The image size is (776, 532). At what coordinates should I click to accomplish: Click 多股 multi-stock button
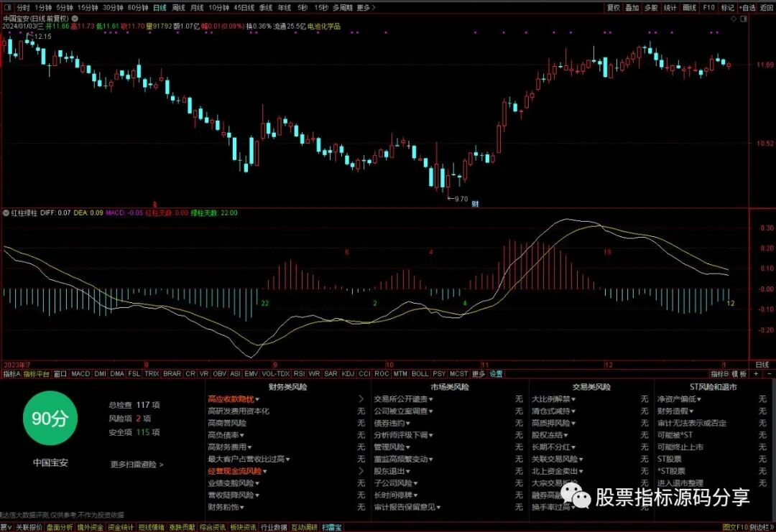[x=651, y=8]
